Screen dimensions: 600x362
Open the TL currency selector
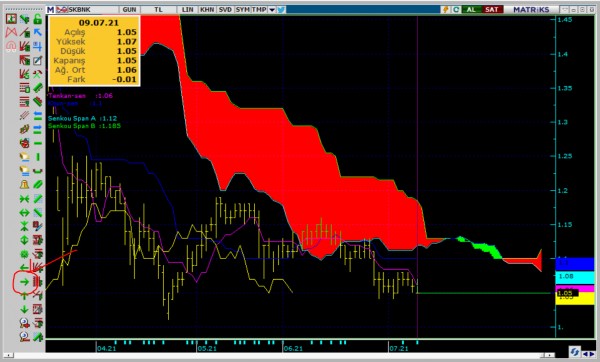point(158,10)
